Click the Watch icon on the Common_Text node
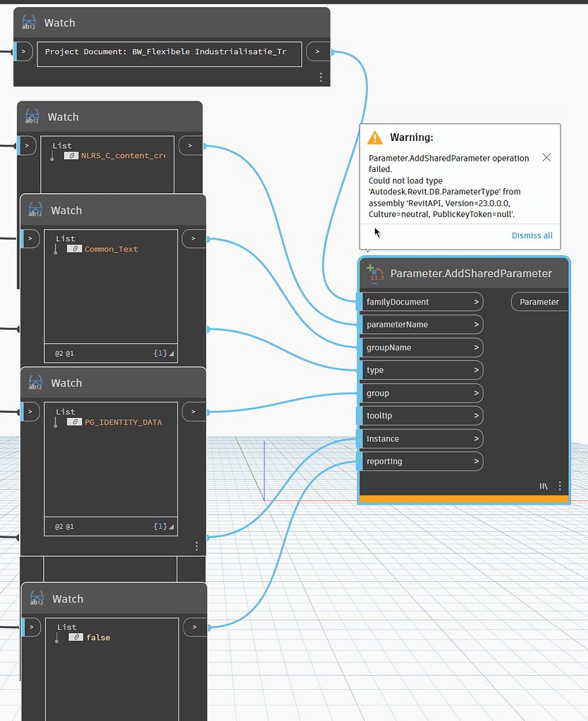The image size is (588, 721). point(36,210)
